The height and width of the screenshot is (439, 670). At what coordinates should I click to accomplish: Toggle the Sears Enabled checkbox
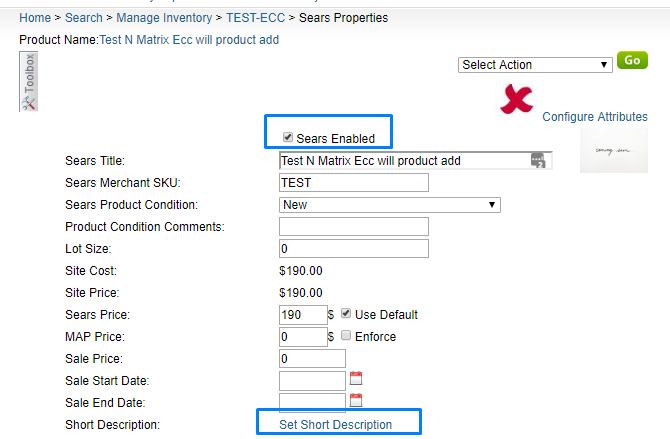coord(288,138)
